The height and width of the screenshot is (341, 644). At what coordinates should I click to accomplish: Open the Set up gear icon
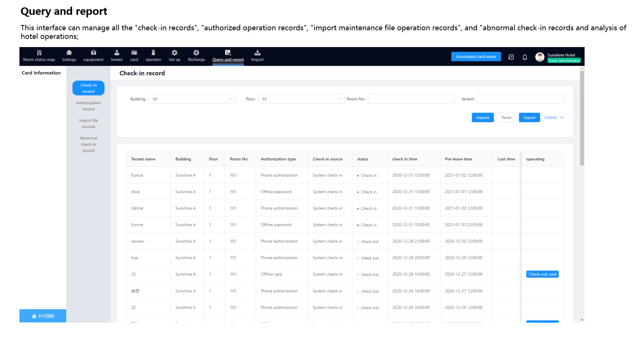(174, 53)
